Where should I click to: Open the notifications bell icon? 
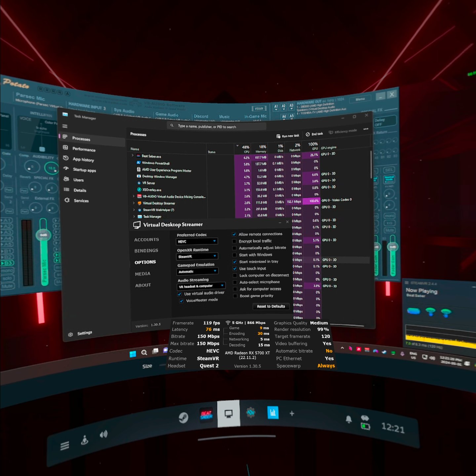348,419
